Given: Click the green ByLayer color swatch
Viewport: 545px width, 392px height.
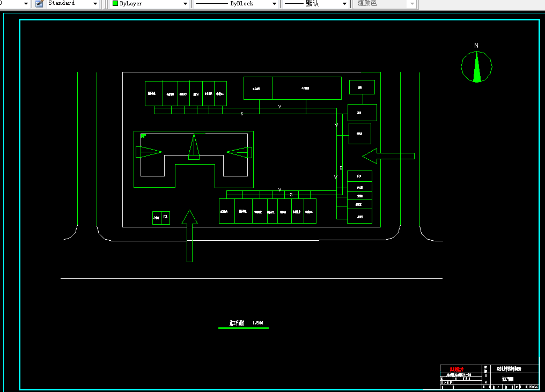Looking at the screenshot, I should pos(115,3).
